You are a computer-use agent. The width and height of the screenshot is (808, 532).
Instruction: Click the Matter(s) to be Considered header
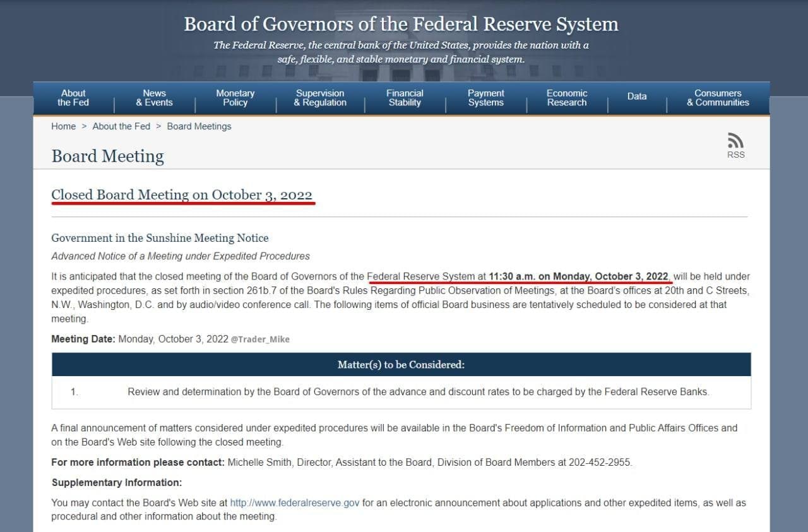(401, 365)
